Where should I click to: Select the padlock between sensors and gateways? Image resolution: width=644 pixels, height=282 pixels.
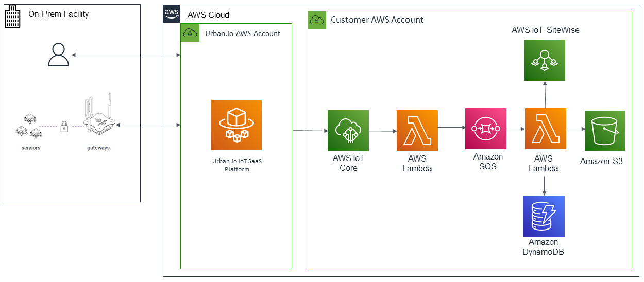point(64,126)
